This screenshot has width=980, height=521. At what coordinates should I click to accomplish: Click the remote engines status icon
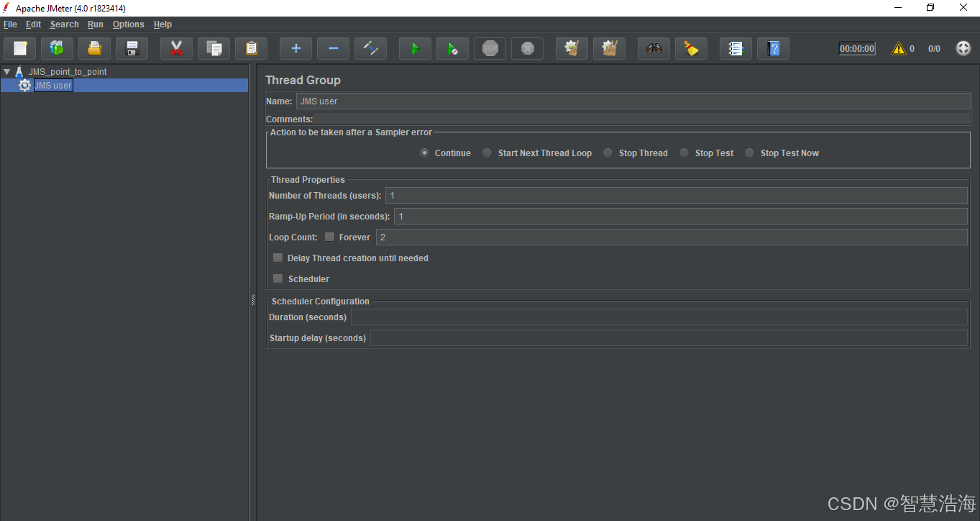[963, 48]
